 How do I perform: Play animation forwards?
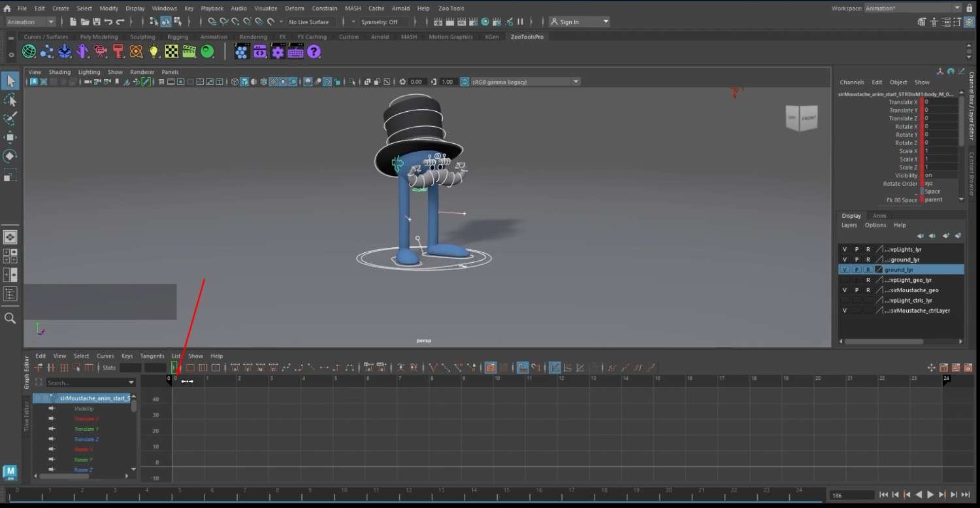(930, 495)
